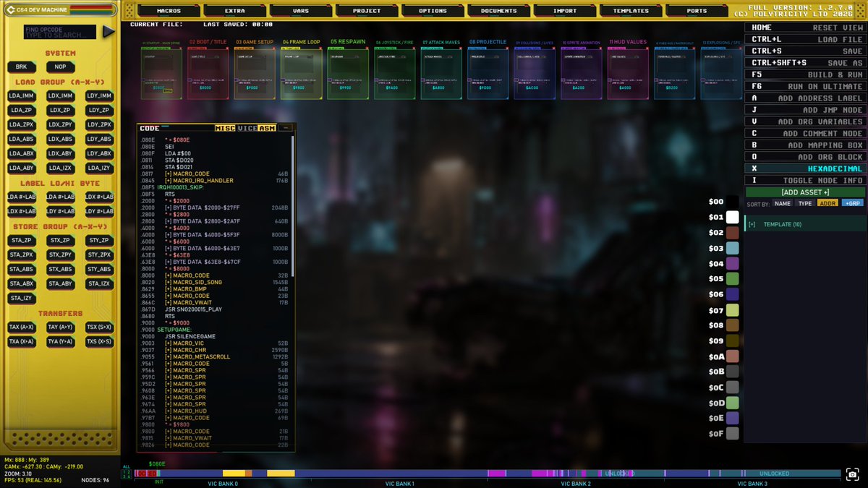Open the VARS menu
The image size is (868, 488).
click(300, 11)
